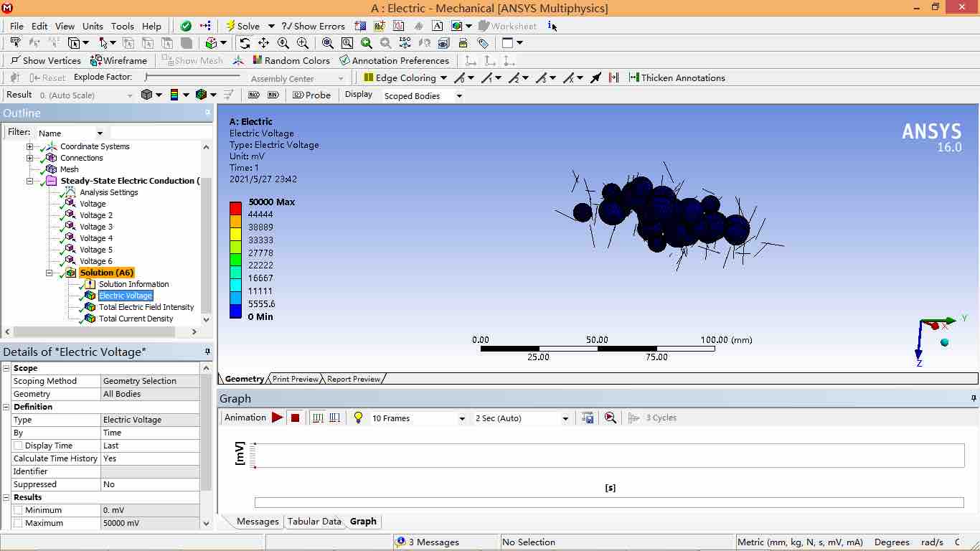
Task: Open the File menu
Action: [x=17, y=26]
